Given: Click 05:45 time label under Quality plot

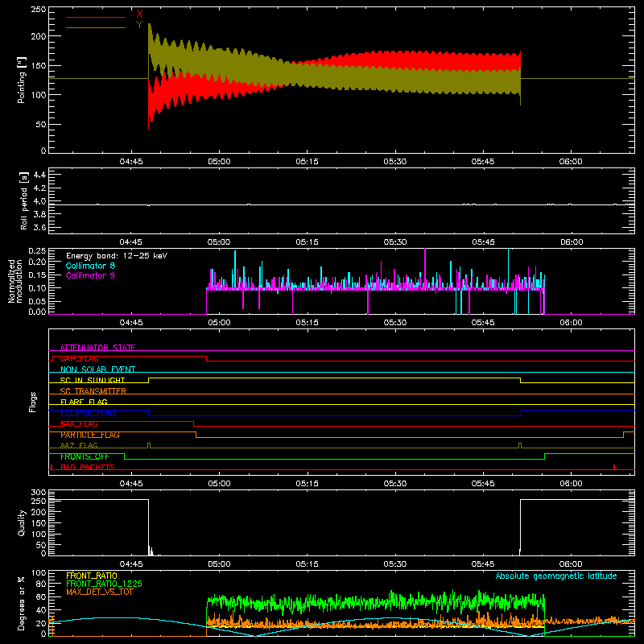Looking at the screenshot, I should (x=482, y=564).
